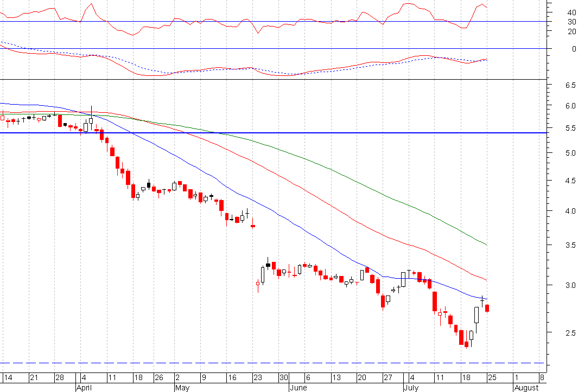Click date label 25 on the time axis

pos(492,377)
